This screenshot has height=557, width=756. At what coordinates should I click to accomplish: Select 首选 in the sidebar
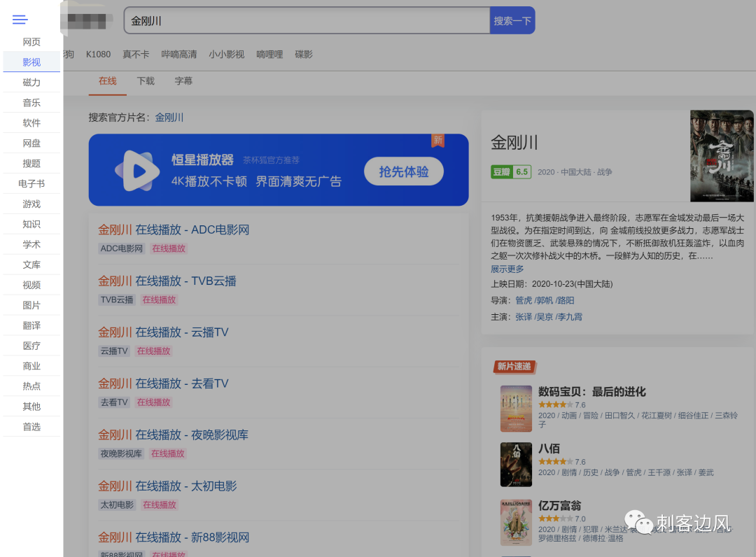[31, 426]
